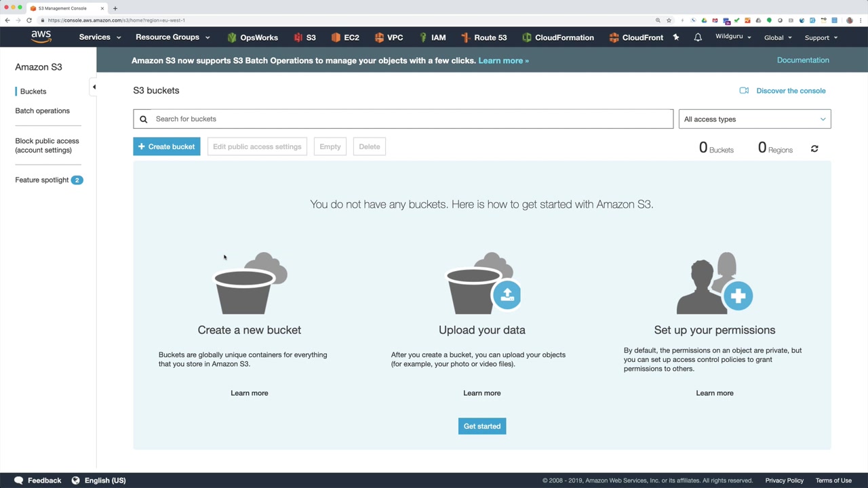868x488 pixels.
Task: Open the Privacy Policy link
Action: tap(785, 481)
